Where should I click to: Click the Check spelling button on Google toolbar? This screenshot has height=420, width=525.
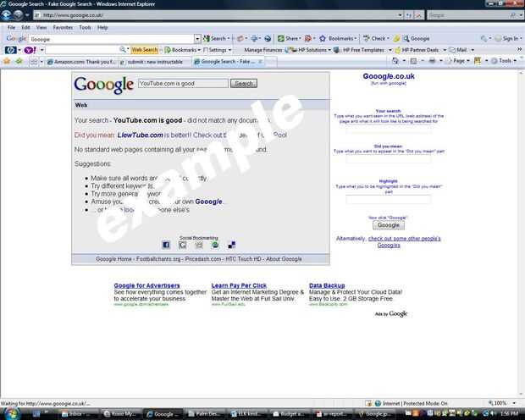tap(376, 38)
